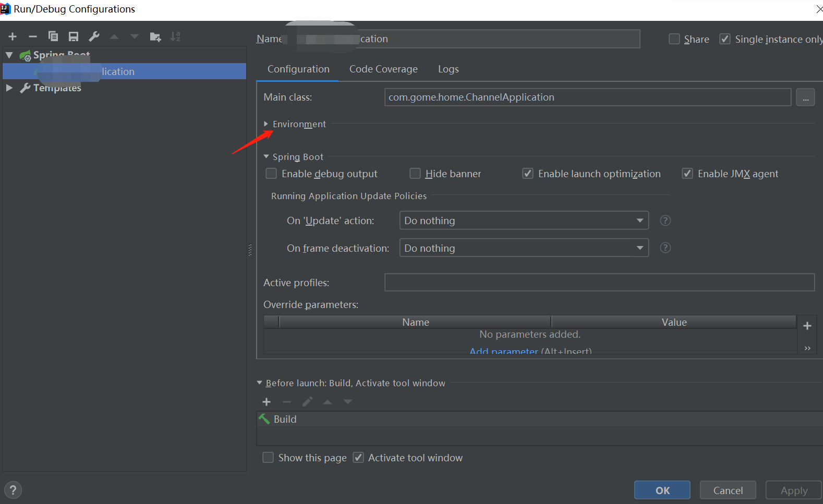Browse main class with the ellipsis button
This screenshot has width=823, height=504.
click(x=805, y=97)
